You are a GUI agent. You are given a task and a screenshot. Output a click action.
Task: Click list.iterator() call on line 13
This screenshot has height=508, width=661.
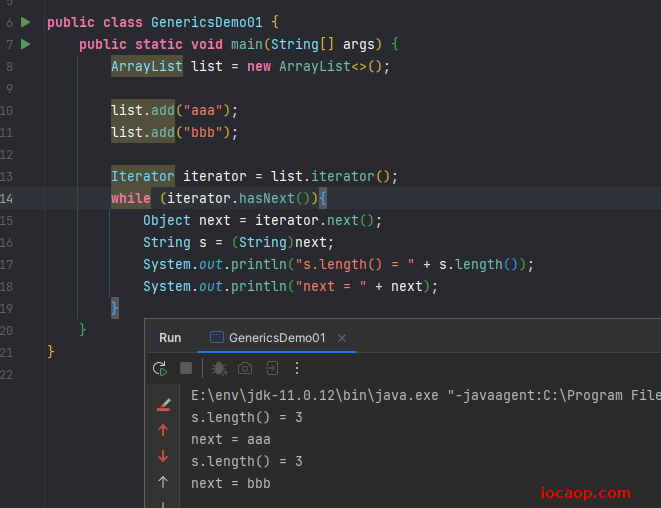(330, 176)
